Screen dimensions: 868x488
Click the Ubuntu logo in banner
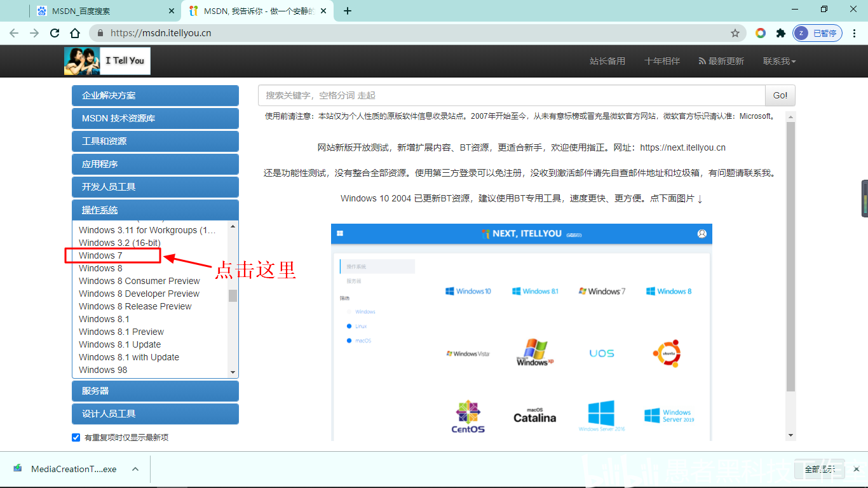coord(667,353)
